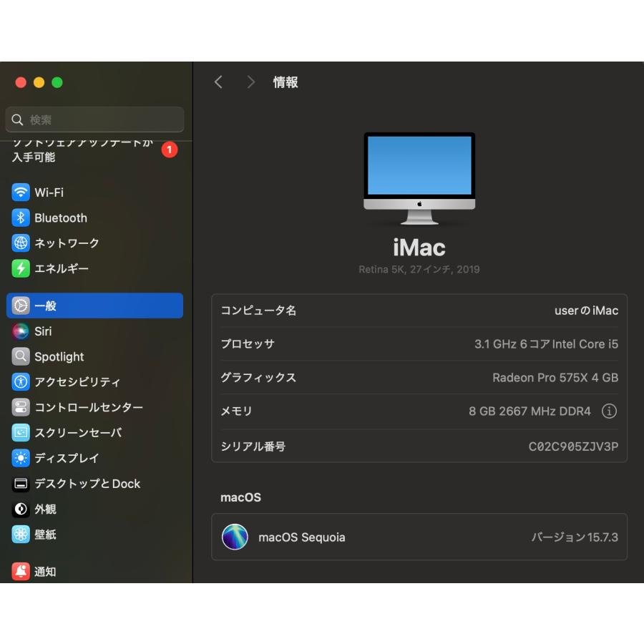This screenshot has width=644, height=644.
Task: Select the 一般 general settings item
Action: (x=94, y=306)
